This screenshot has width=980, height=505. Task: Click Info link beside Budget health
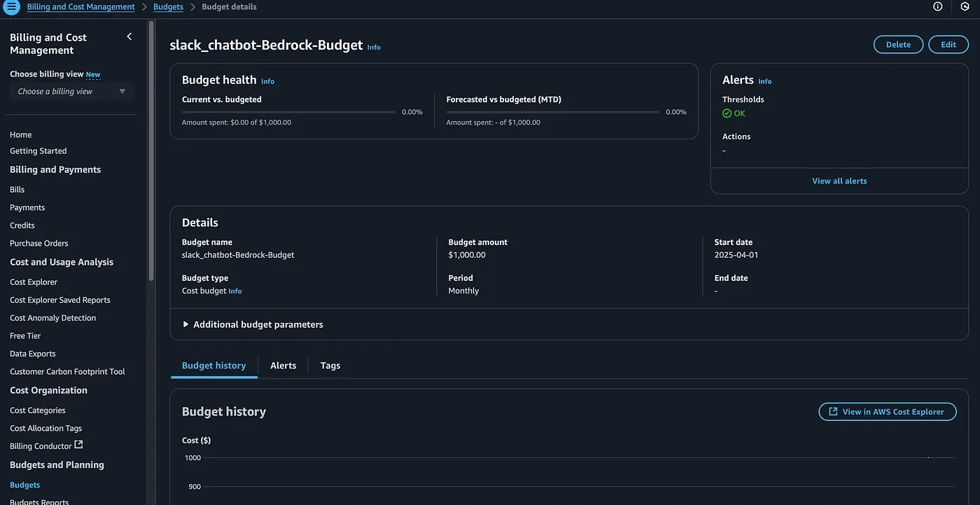[x=267, y=81]
